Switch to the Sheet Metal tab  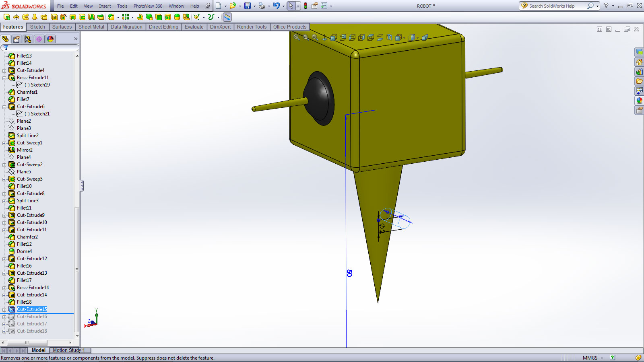(91, 27)
